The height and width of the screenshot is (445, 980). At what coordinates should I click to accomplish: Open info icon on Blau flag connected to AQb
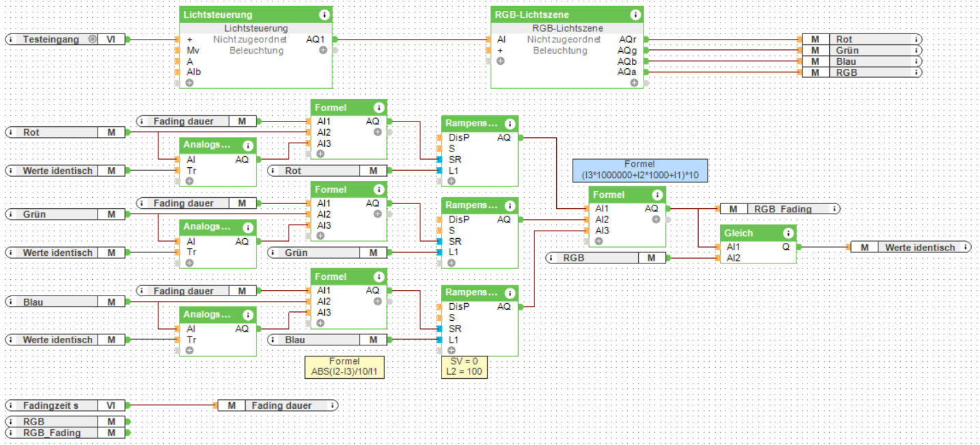[x=917, y=61]
